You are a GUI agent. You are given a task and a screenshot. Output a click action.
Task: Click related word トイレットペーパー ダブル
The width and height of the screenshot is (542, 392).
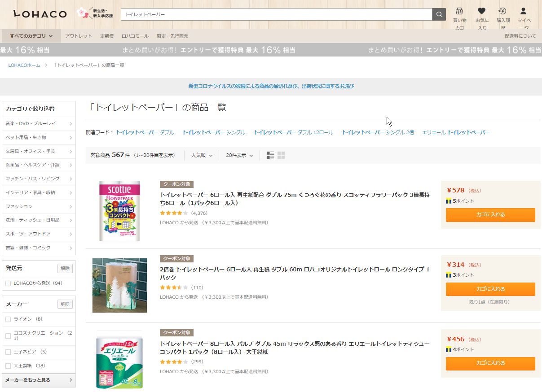[x=145, y=132]
